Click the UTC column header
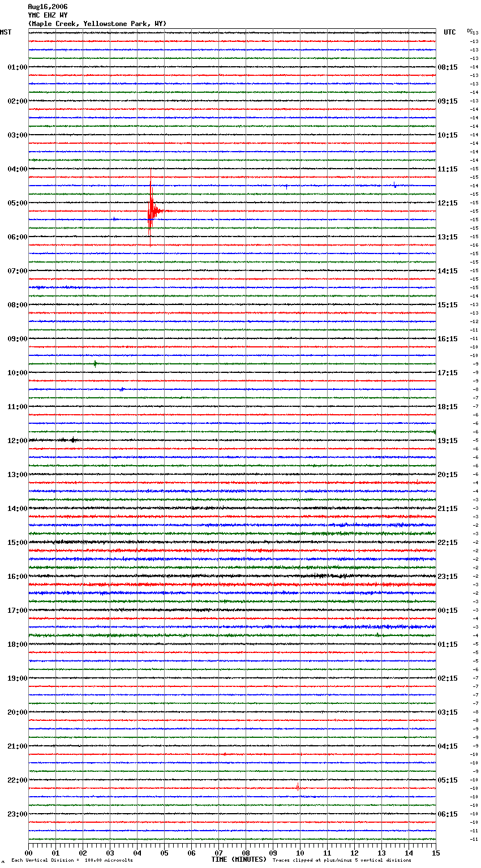This screenshot has width=481, height=868. 450,32
